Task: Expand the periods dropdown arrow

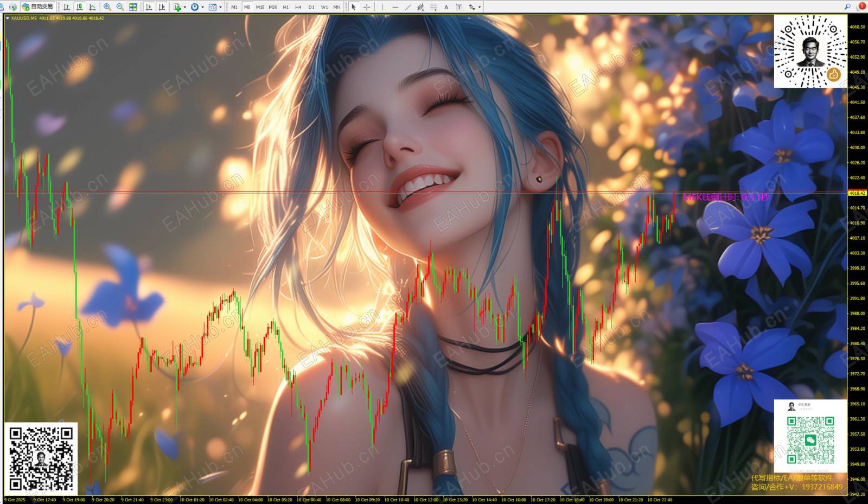Action: [x=202, y=7]
